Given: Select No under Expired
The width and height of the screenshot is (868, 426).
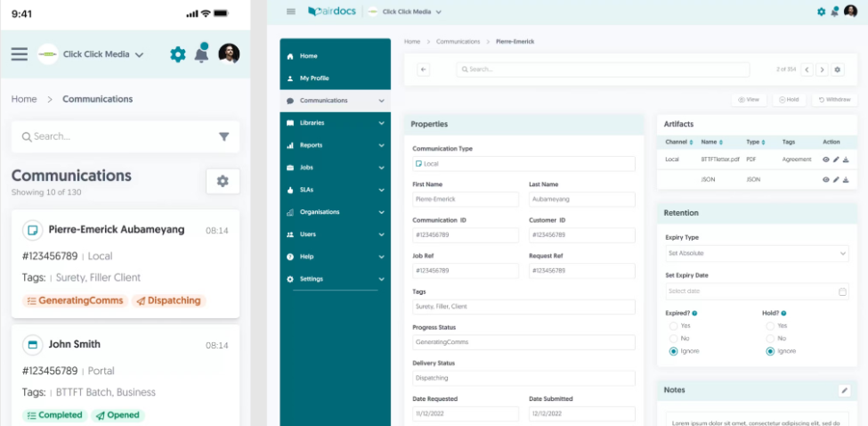Looking at the screenshot, I should (x=673, y=339).
